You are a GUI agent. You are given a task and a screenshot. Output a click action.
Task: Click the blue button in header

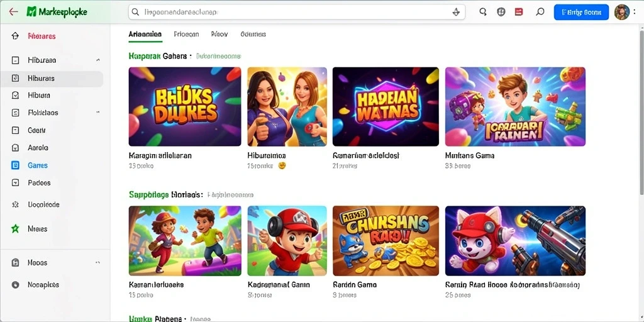tap(580, 13)
